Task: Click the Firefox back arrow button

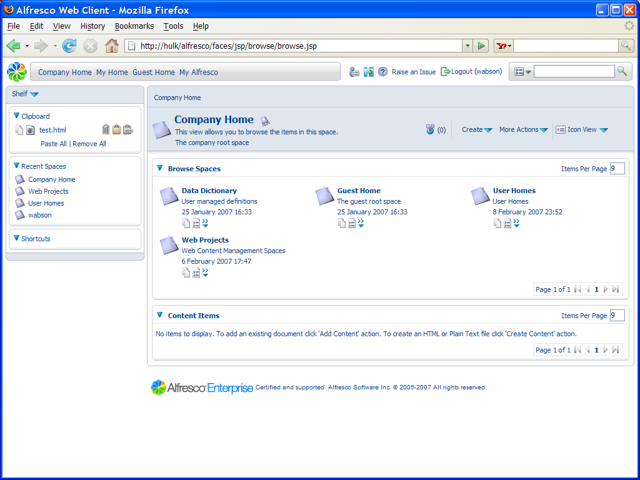Action: point(13,46)
